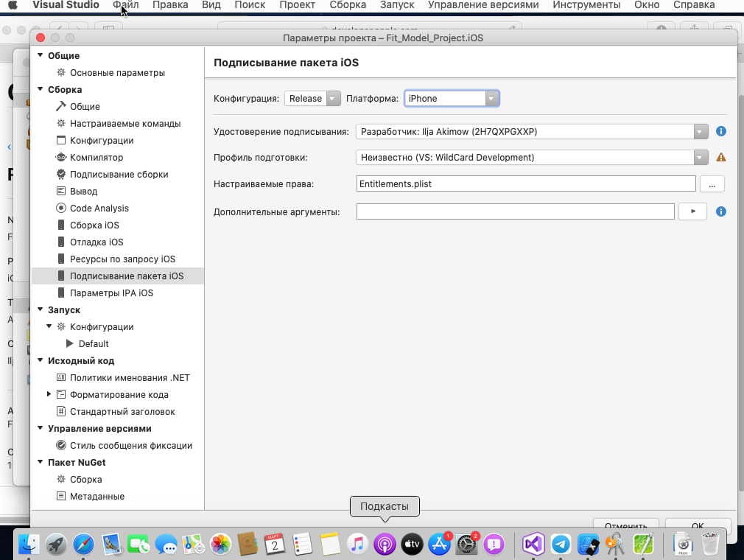Viewport: 744px width, 560px height.
Task: Collapse the Сборка section
Action: [x=41, y=89]
